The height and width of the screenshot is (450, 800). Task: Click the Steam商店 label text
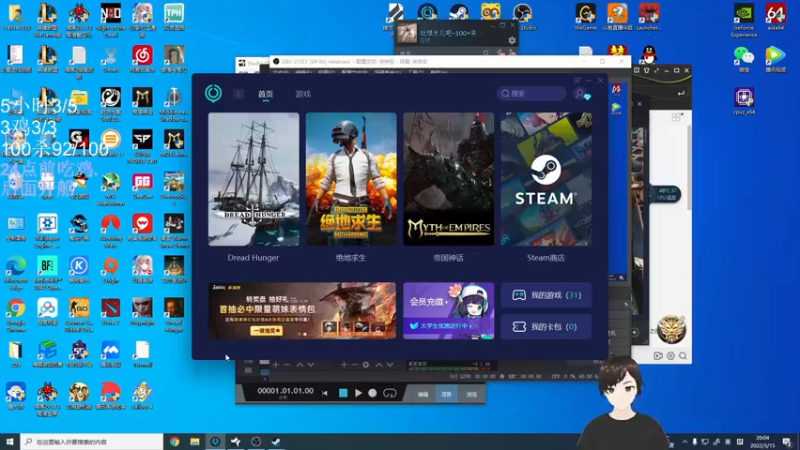click(545, 258)
